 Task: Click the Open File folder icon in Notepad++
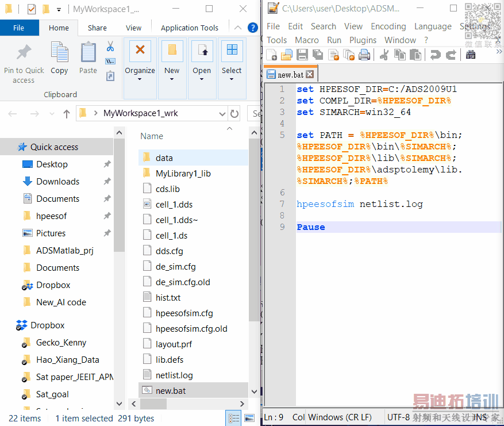click(x=286, y=55)
